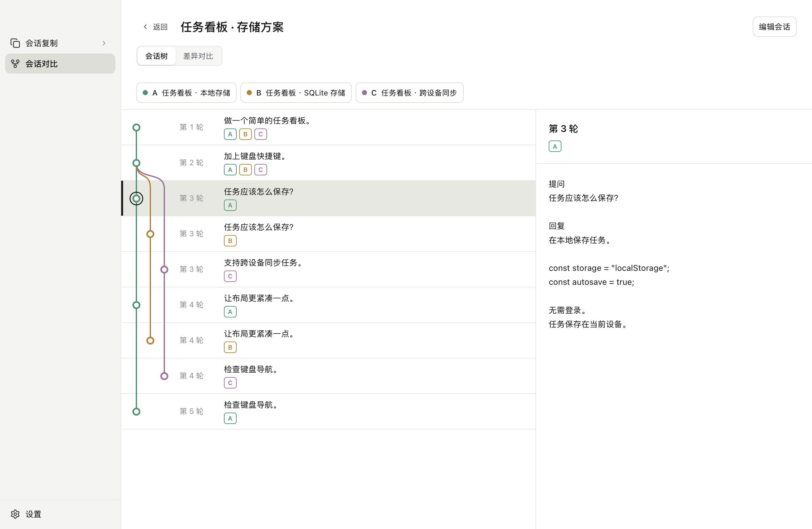812x529 pixels.
Task: Click green node of 第 4 轮 branch A
Action: pos(136,305)
